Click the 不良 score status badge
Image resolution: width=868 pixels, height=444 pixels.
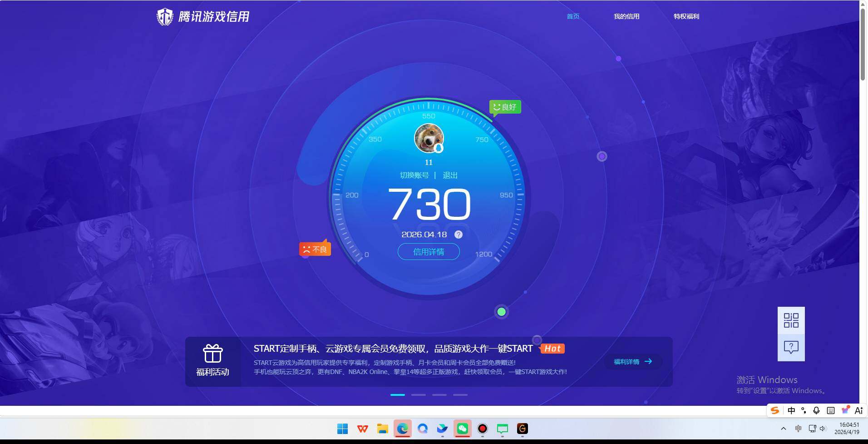click(315, 248)
